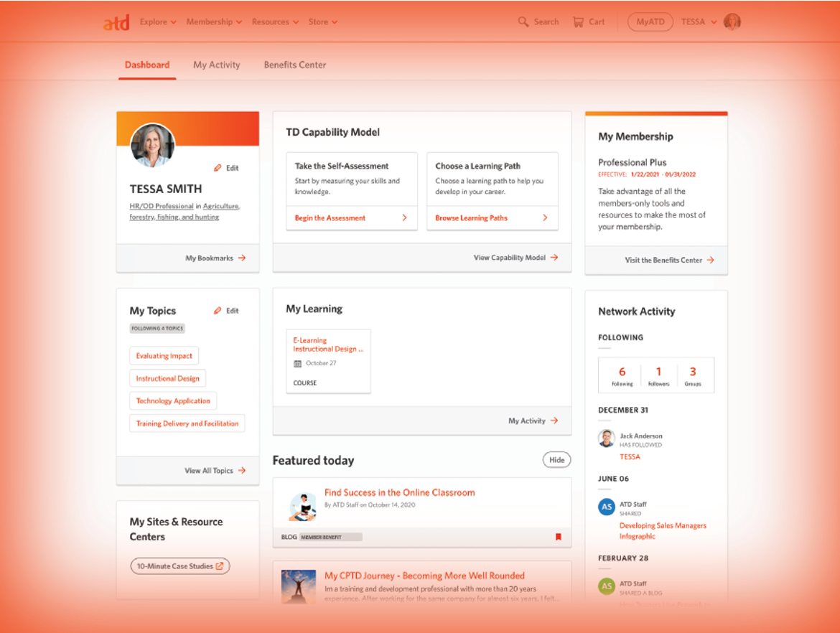The image size is (840, 633).
Task: Click chevron on Browse Learning Paths
Action: (x=545, y=218)
